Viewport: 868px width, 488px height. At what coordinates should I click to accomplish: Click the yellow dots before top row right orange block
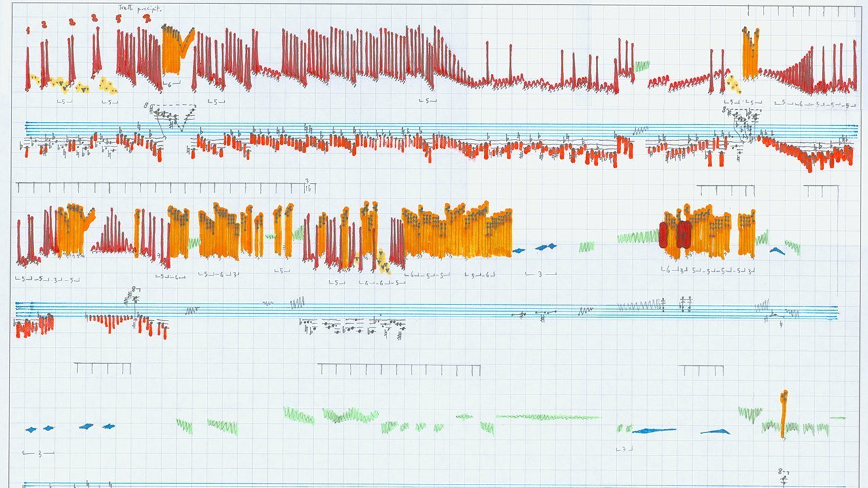pos(732,83)
